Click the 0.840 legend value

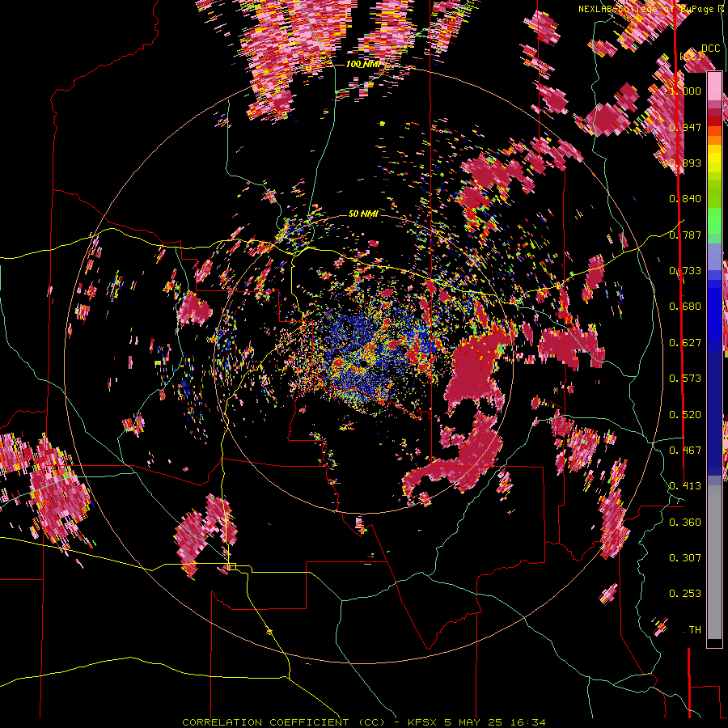(685, 199)
